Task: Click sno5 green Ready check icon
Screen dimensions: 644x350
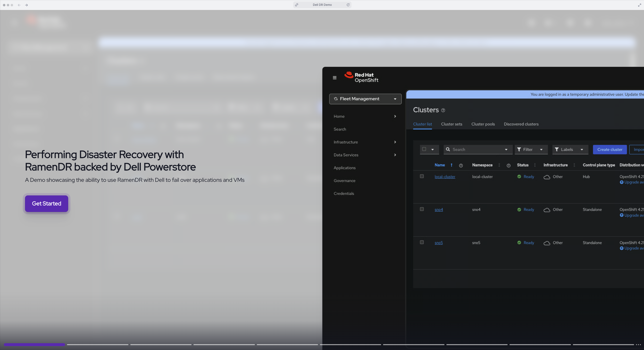Action: tap(519, 243)
